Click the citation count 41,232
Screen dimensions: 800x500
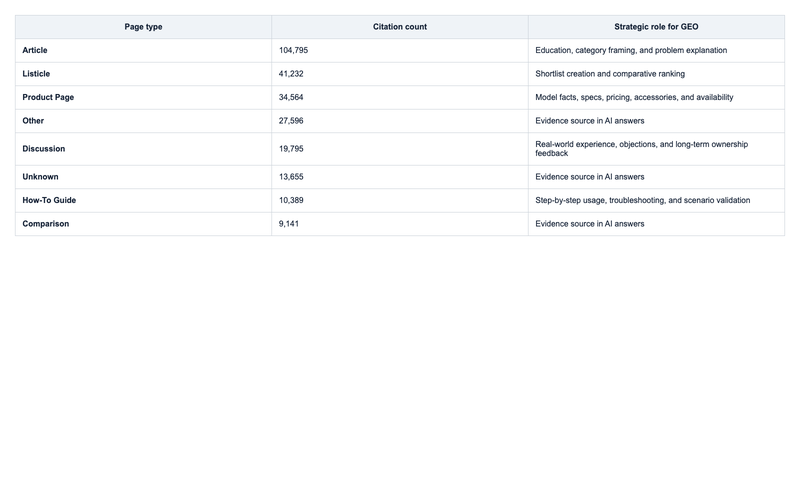click(291, 74)
